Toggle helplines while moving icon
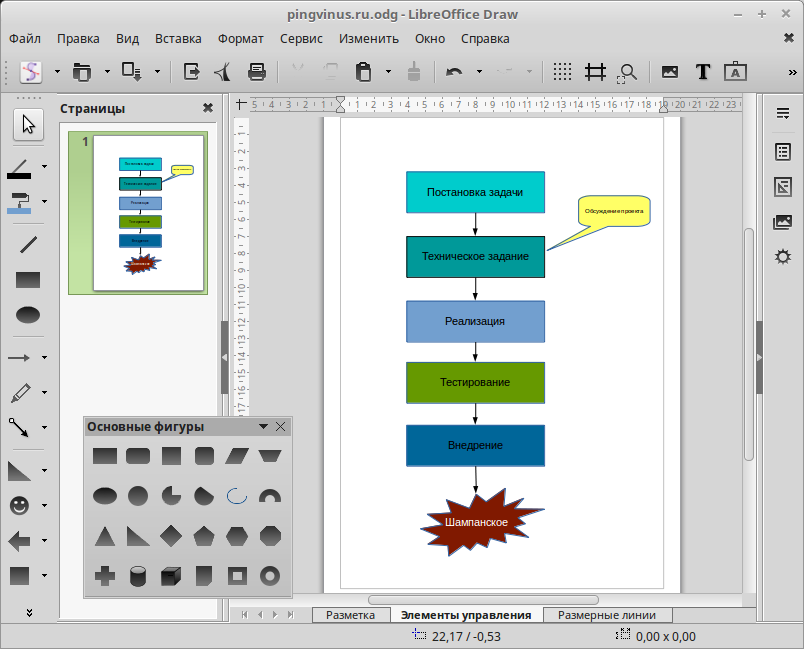 596,71
